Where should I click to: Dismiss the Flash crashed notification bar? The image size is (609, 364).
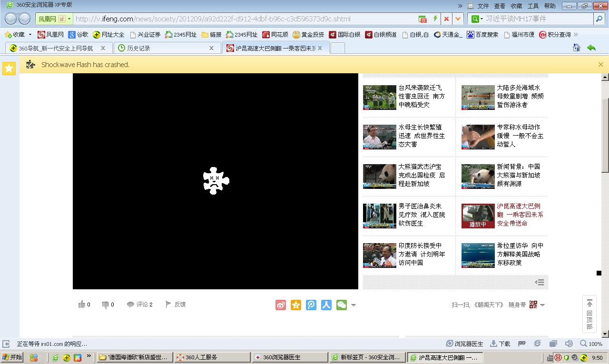coord(600,64)
